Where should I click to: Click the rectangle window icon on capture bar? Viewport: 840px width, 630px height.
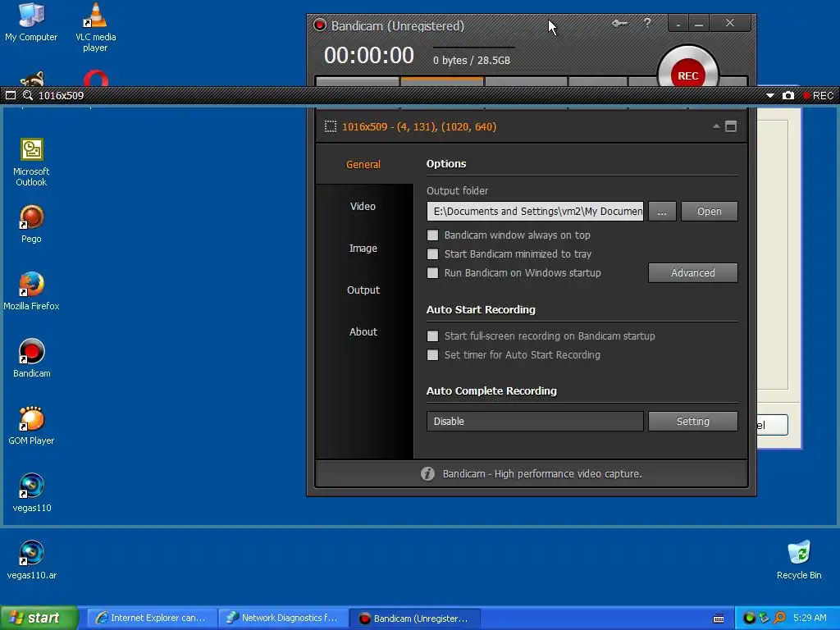[x=11, y=95]
